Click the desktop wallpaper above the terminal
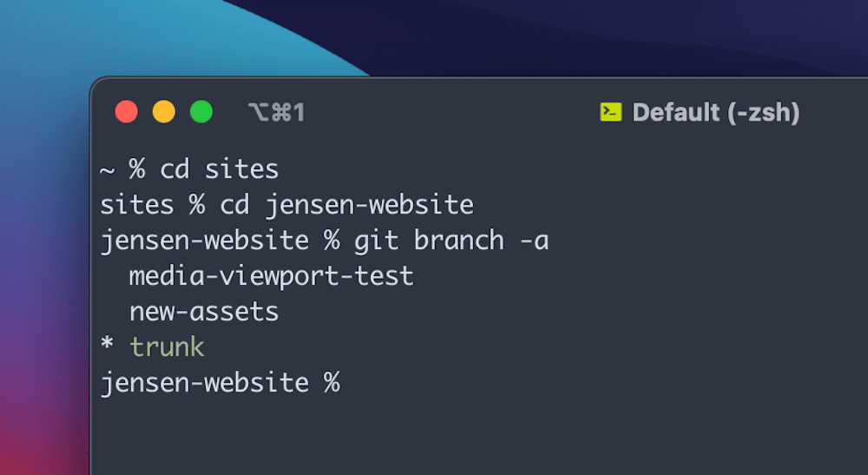 pyautogui.click(x=521, y=35)
